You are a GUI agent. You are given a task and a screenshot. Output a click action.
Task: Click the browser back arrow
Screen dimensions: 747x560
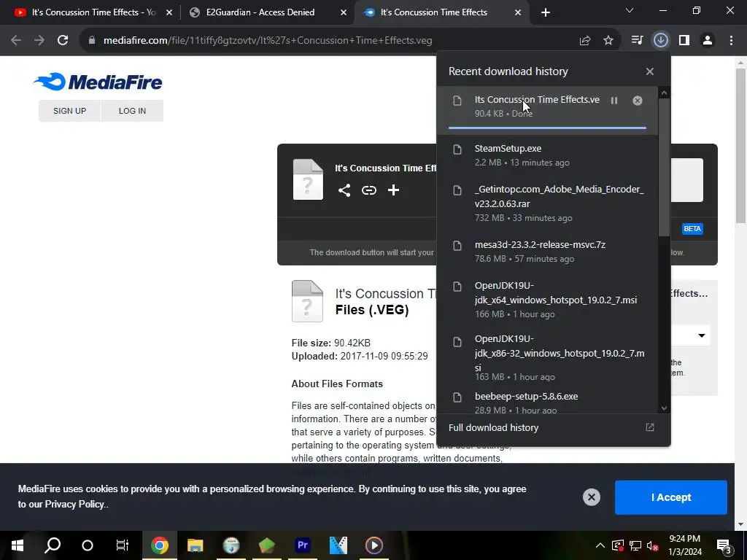[16, 41]
